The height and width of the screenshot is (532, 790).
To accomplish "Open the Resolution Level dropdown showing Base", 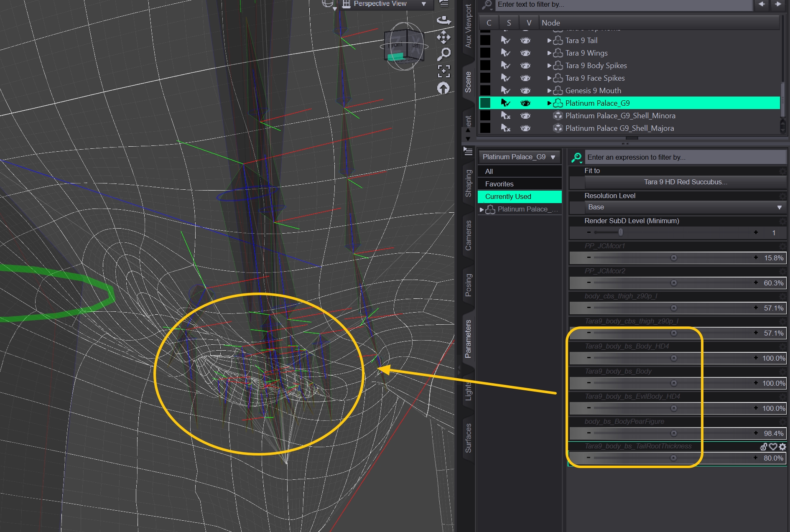I will [685, 207].
